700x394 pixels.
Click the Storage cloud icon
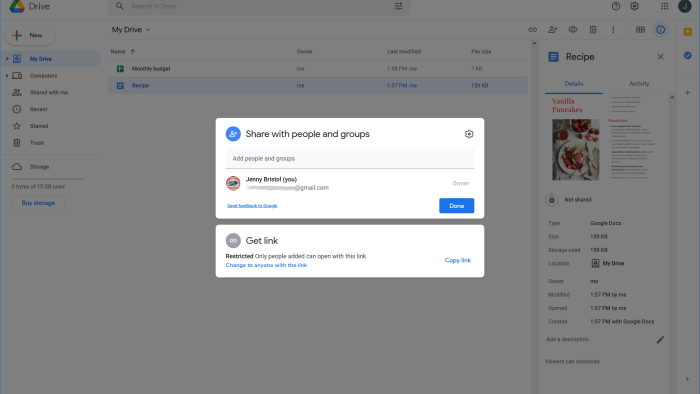pyautogui.click(x=17, y=166)
